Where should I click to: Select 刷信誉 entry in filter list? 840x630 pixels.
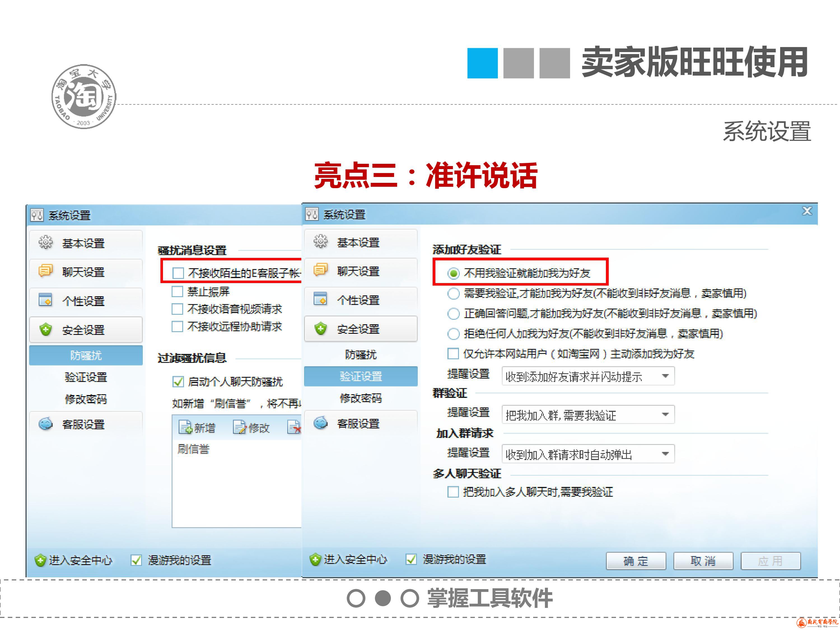[x=193, y=450]
